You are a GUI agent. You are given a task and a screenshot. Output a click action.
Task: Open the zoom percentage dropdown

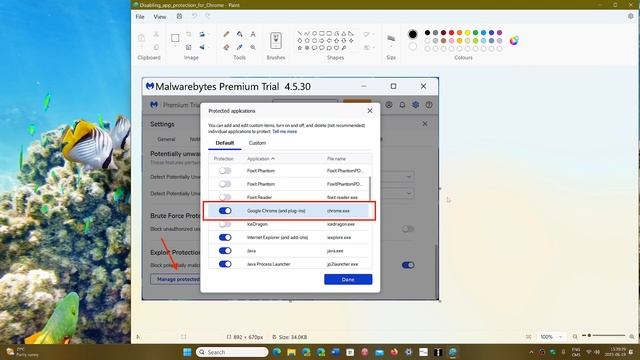coord(560,337)
